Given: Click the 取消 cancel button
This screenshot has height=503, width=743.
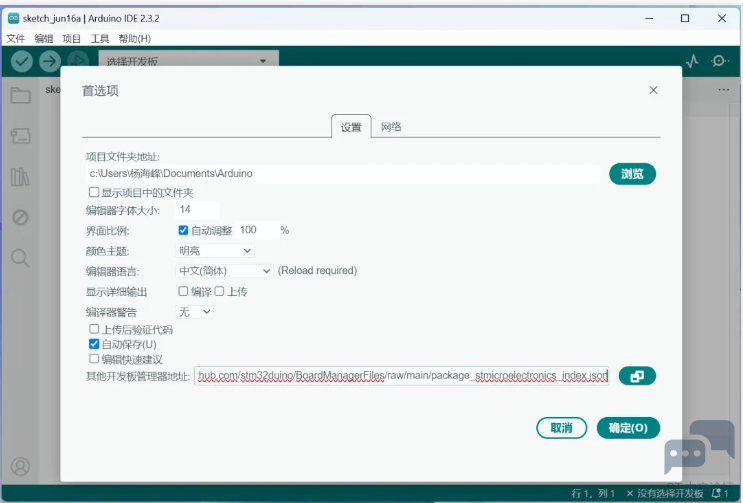Looking at the screenshot, I should tap(562, 428).
